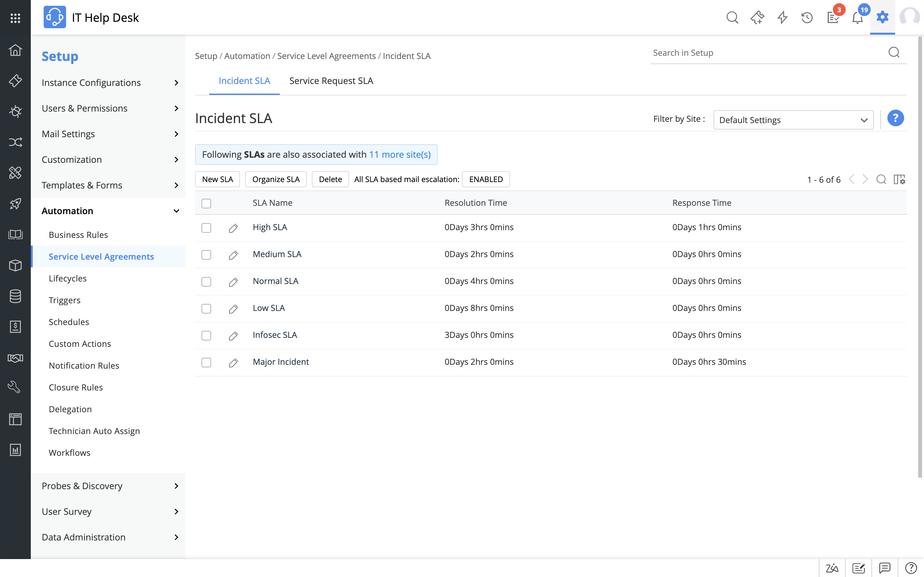Open the 11 more site(s) link
The height and width of the screenshot is (577, 924).
(400, 155)
